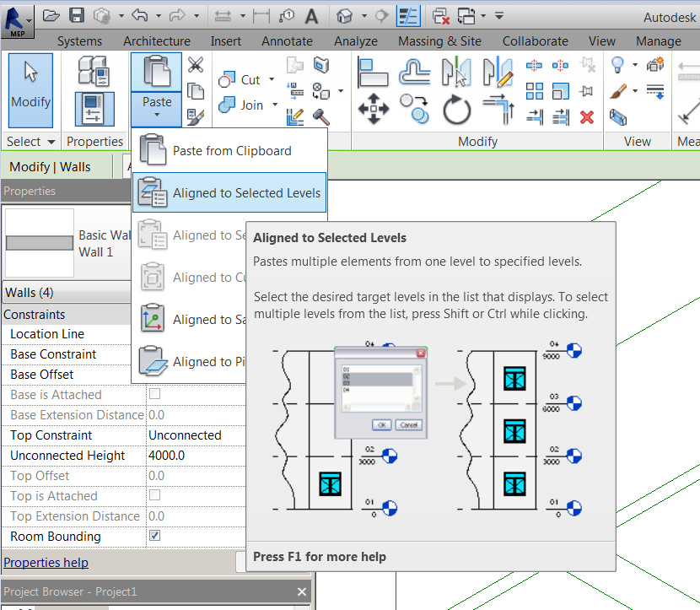Open the Architecture ribbon tab
Image resolution: width=700 pixels, height=610 pixels.
click(157, 41)
